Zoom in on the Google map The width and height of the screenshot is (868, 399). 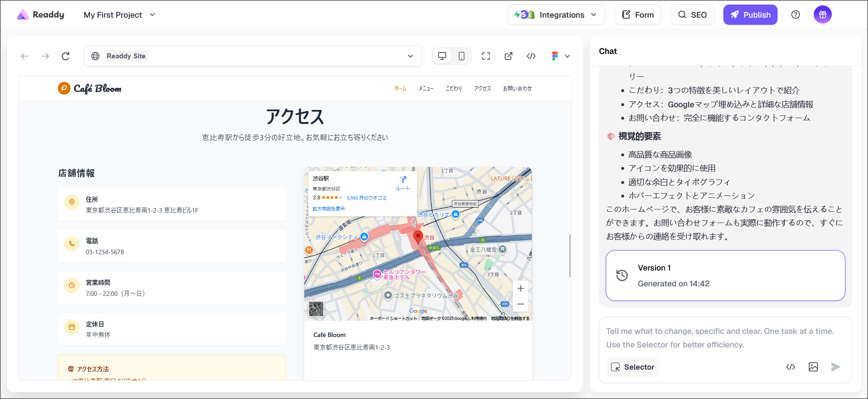click(x=520, y=289)
